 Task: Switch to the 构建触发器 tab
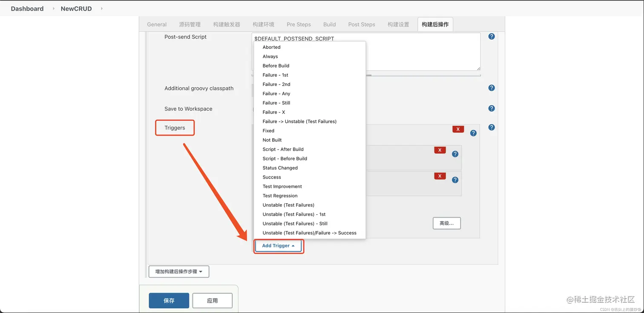pos(227,24)
